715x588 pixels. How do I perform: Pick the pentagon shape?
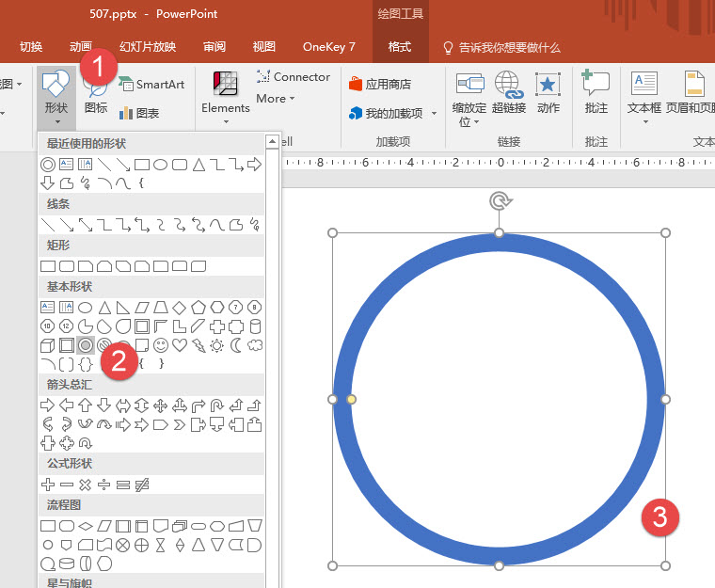[199, 308]
